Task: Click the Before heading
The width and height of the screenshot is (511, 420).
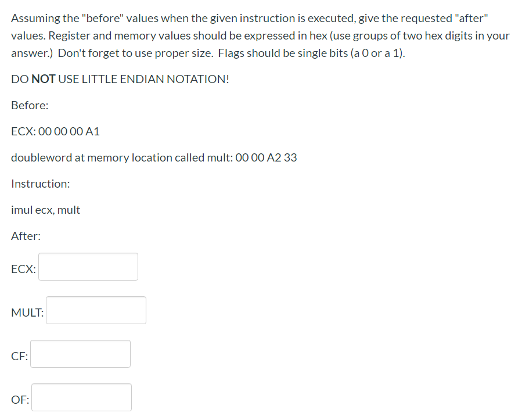Action: coord(28,105)
